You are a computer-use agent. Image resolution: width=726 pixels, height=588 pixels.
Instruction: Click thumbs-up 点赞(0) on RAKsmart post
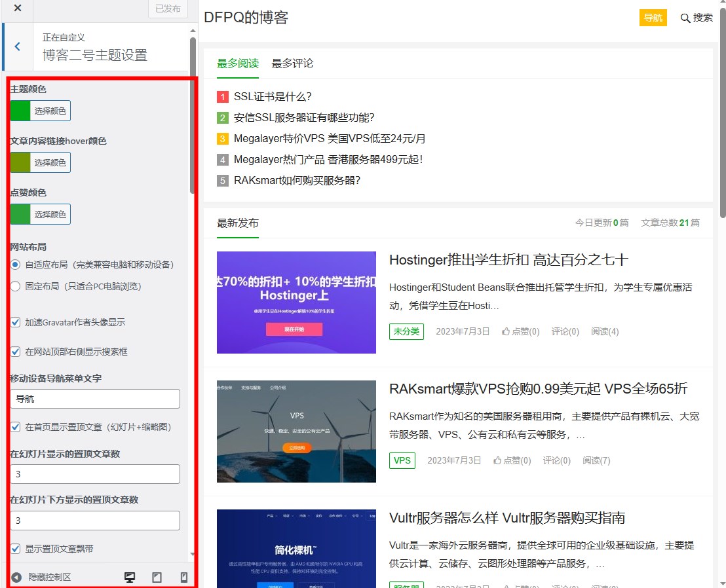click(x=512, y=460)
